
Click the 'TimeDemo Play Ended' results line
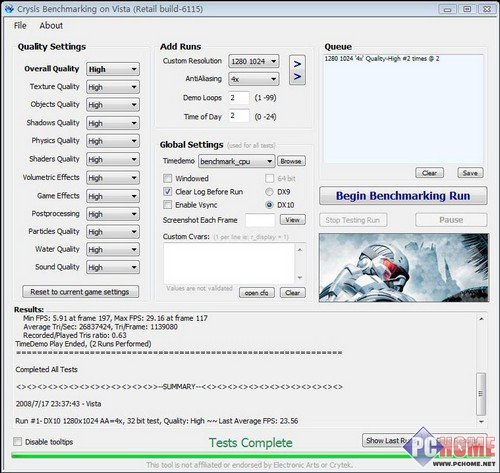[x=83, y=344]
